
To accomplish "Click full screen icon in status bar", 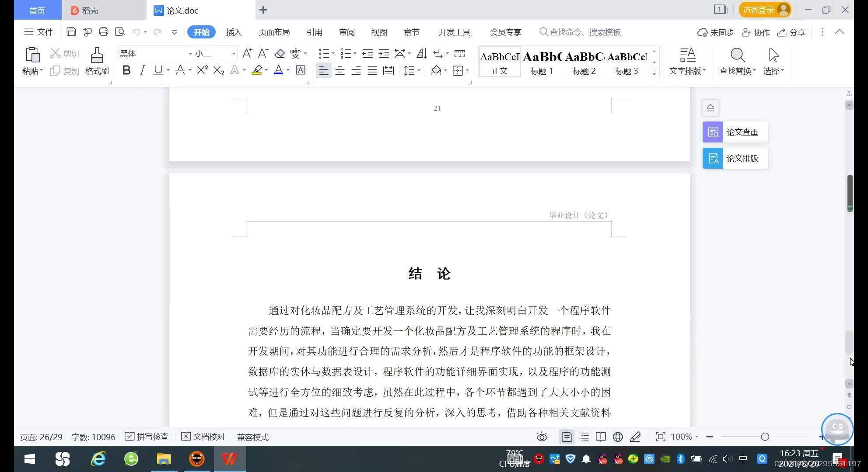I will [660, 437].
